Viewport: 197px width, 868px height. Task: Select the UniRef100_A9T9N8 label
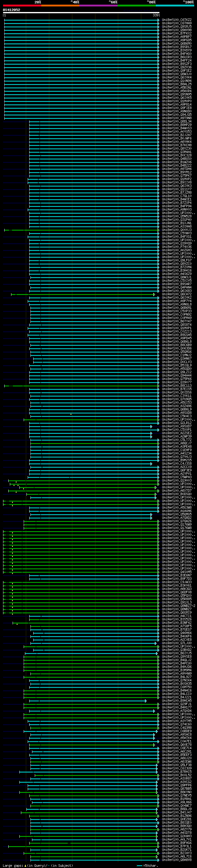pos(177,118)
